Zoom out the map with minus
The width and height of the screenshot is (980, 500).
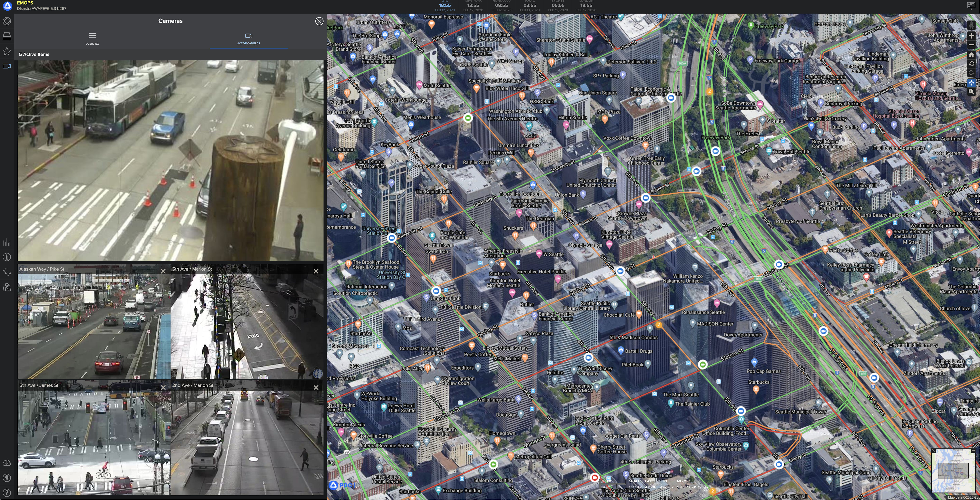click(971, 45)
